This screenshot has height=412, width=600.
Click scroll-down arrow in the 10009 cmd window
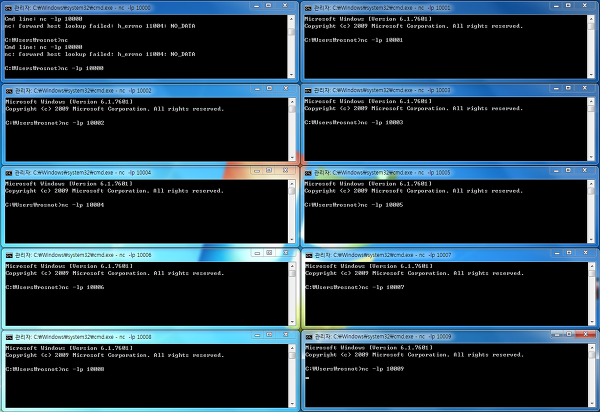click(x=592, y=404)
